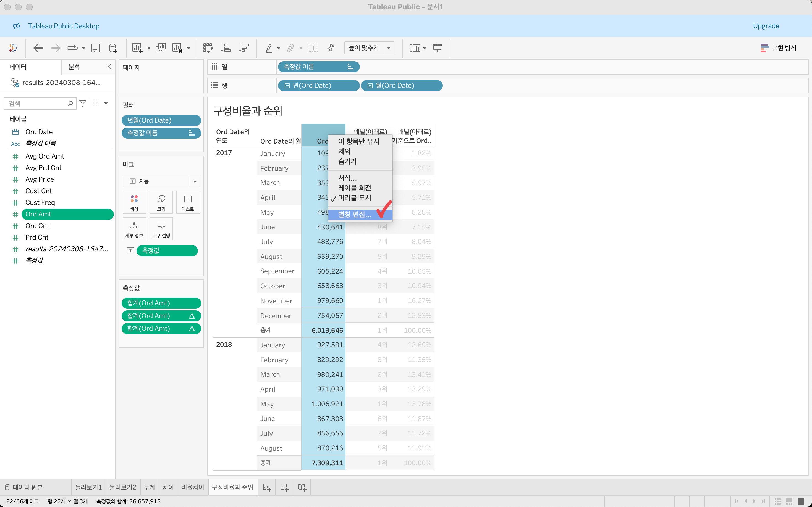Open the marks type 자동 dropdown
The image size is (812, 507).
coord(194,181)
